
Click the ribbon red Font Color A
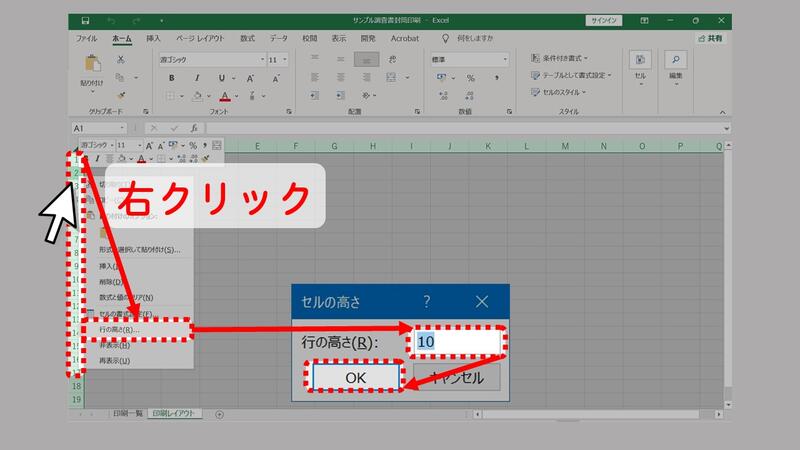pyautogui.click(x=225, y=95)
